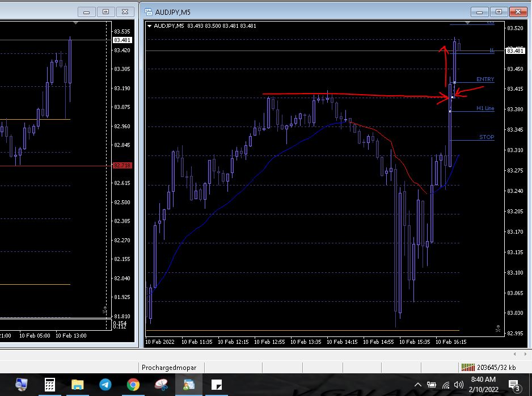Image resolution: width=532 pixels, height=396 pixels.
Task: Select the STOP line label
Action: click(487, 137)
